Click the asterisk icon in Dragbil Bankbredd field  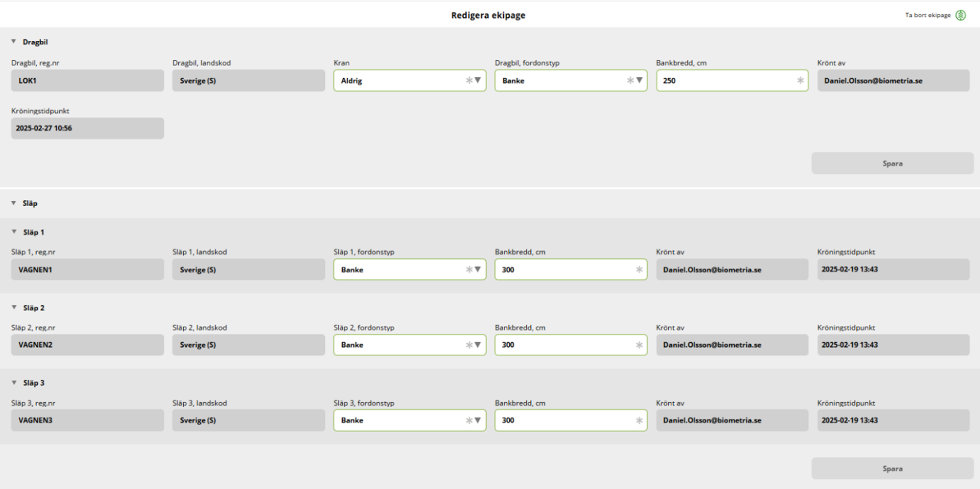coord(800,80)
